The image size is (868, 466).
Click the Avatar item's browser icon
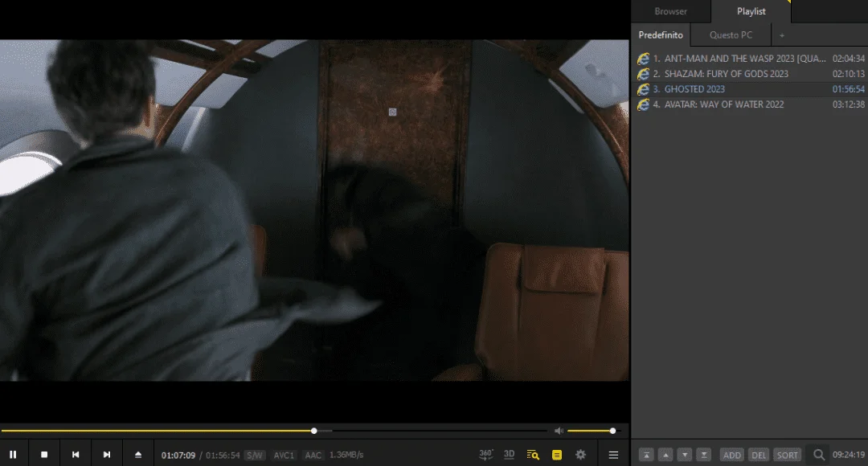(643, 104)
